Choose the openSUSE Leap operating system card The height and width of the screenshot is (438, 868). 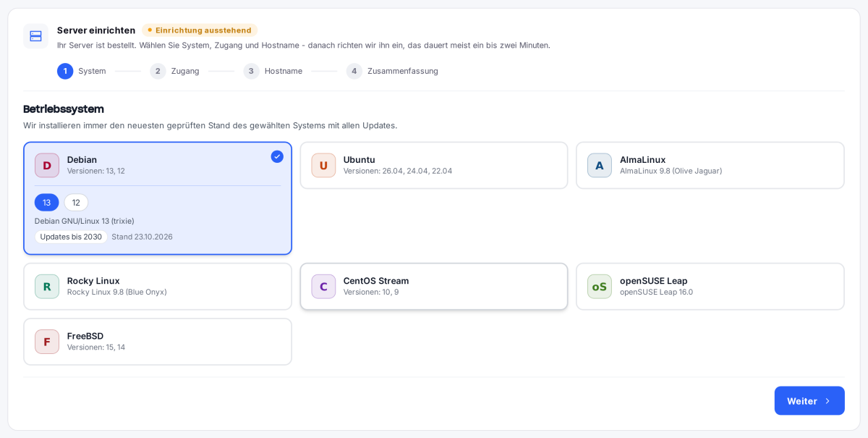[x=710, y=286]
